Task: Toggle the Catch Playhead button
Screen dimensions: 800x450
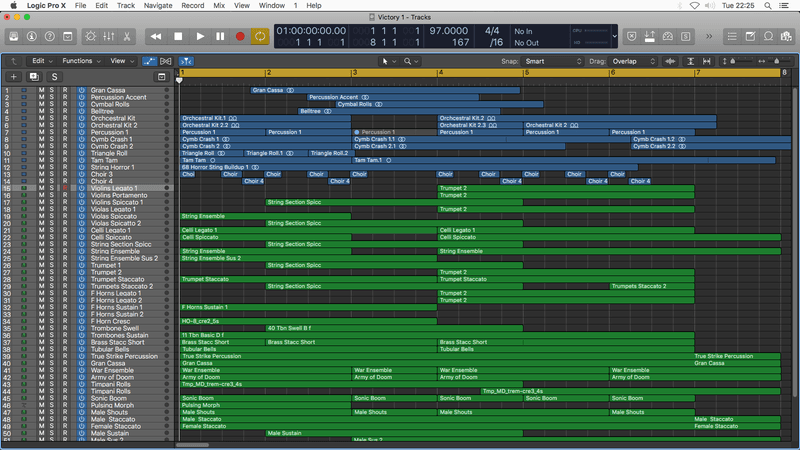Action: click(x=186, y=61)
